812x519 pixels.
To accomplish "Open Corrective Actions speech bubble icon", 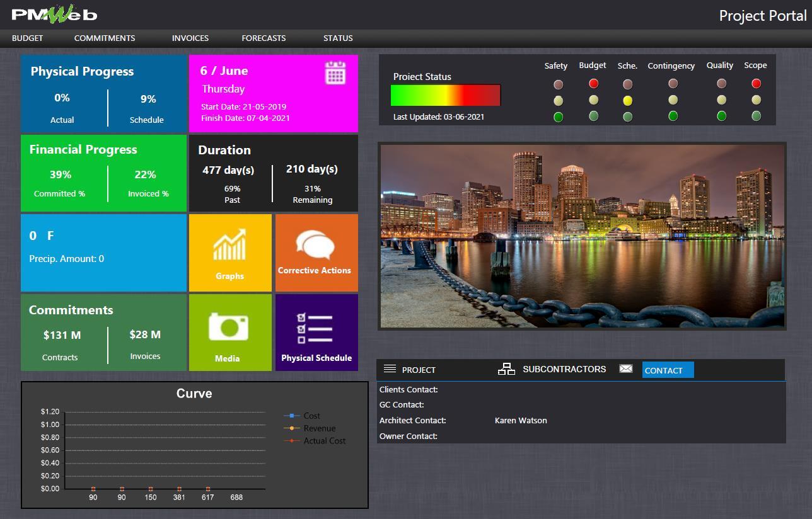I will [315, 245].
